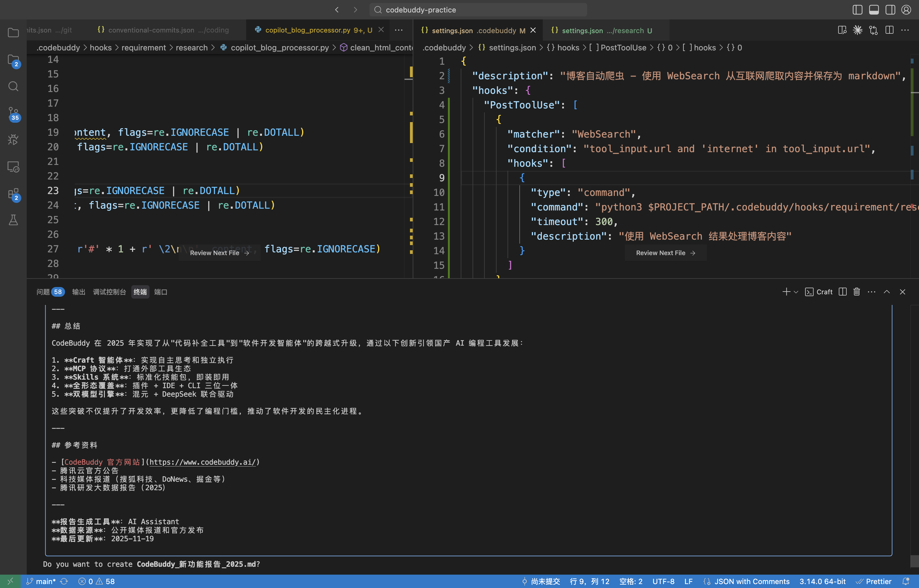
Task: Open the new terminal dropdown arrow
Action: tap(796, 292)
